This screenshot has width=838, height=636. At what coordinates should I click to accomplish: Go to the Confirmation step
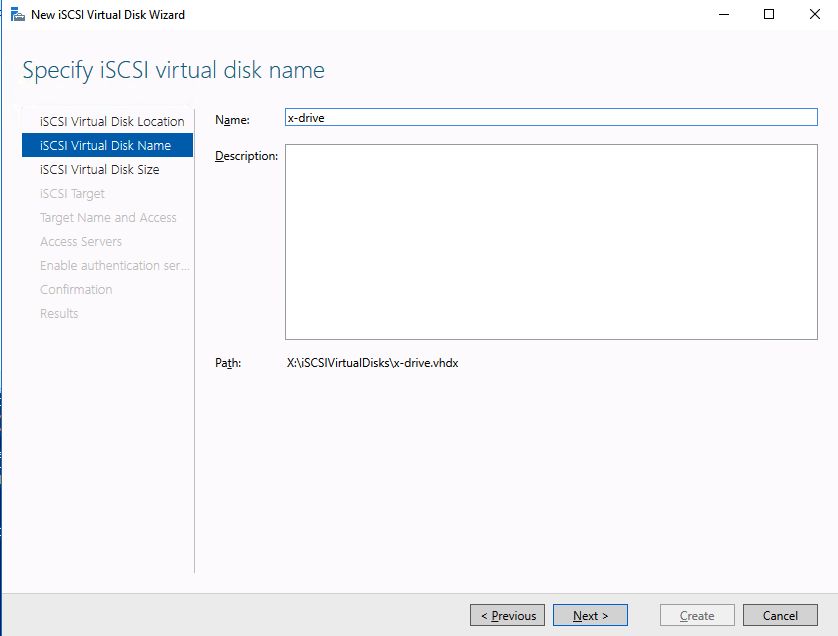76,289
